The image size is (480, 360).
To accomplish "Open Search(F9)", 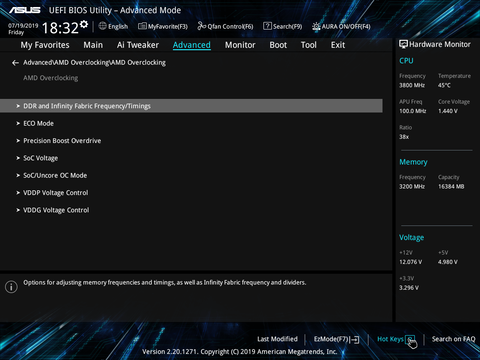I will click(x=287, y=26).
